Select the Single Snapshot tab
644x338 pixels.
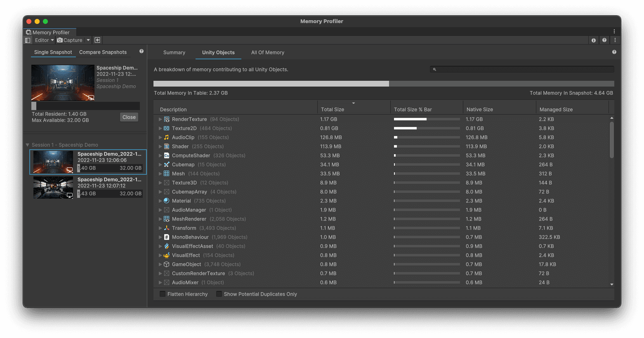53,52
